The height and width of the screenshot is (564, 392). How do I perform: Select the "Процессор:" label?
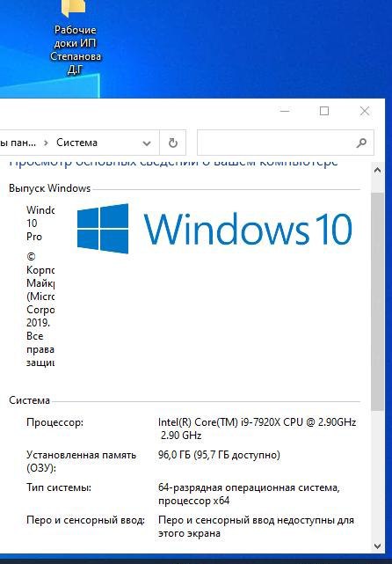click(x=54, y=422)
